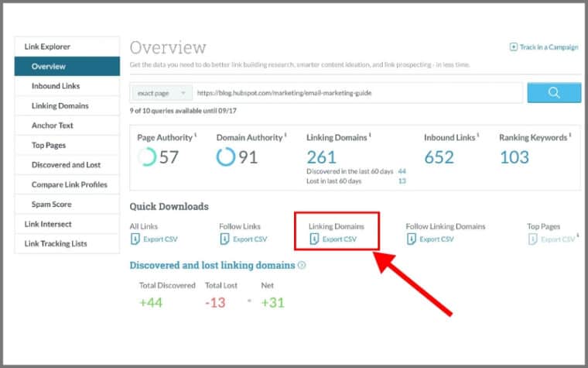Click the Track in a Campaign plus icon
Viewport: 588px width, 368px height.
click(514, 47)
